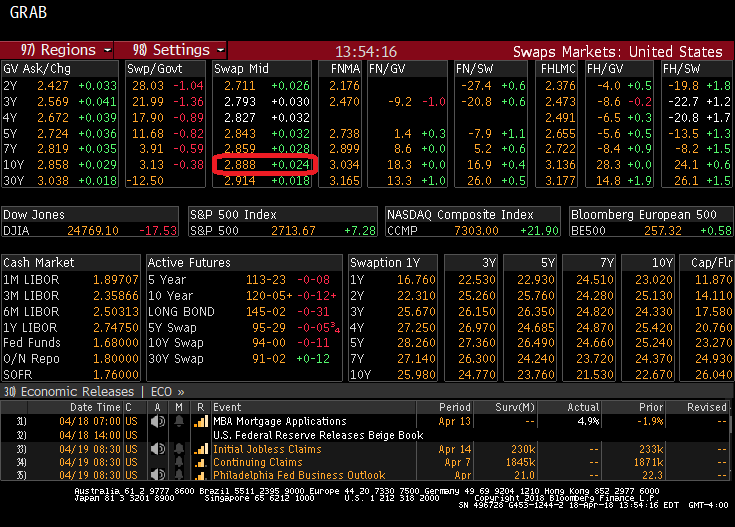The image size is (735, 527).
Task: Click speaker icon on Philadelphia Fed row
Action: 158,475
